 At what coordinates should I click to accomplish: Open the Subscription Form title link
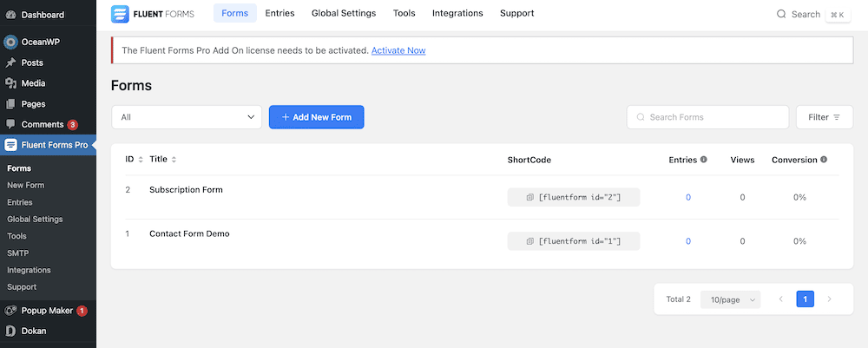186,190
